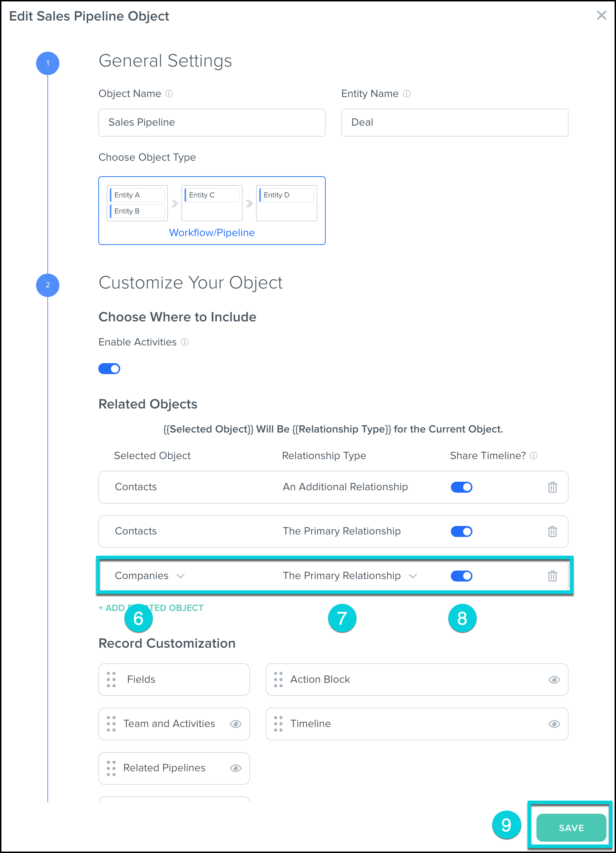Hide the Action Block section
616x853 pixels.
pos(554,680)
